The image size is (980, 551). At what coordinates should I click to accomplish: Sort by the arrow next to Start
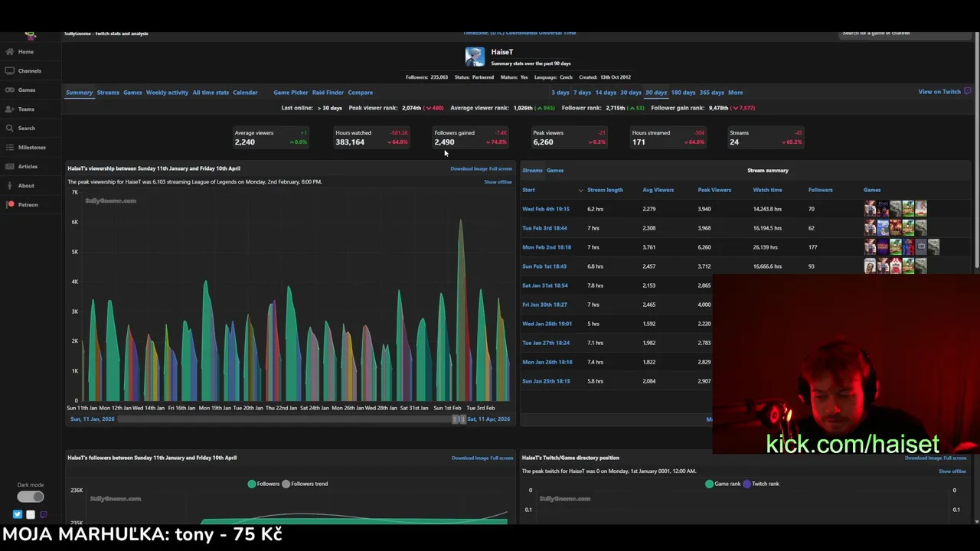(580, 191)
